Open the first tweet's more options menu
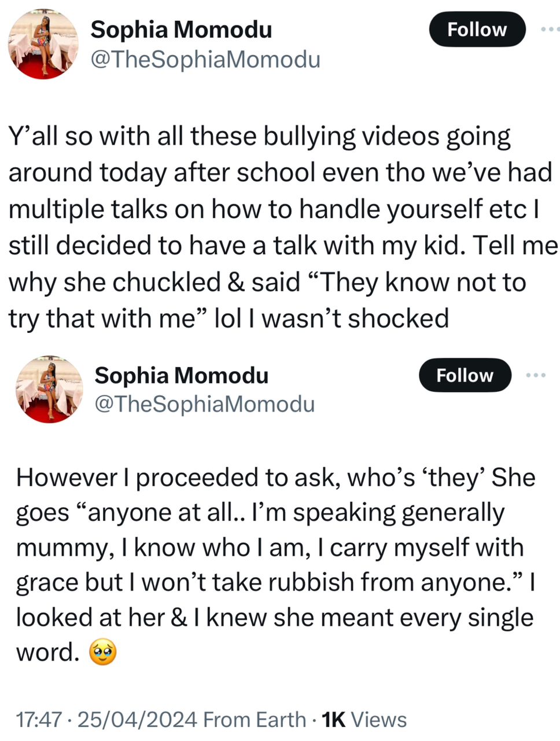560x741 pixels. tap(548, 29)
